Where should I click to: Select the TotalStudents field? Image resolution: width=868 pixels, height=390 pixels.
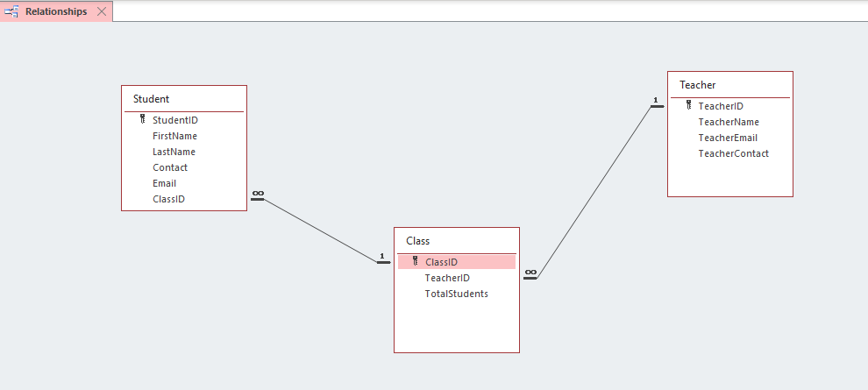point(457,294)
